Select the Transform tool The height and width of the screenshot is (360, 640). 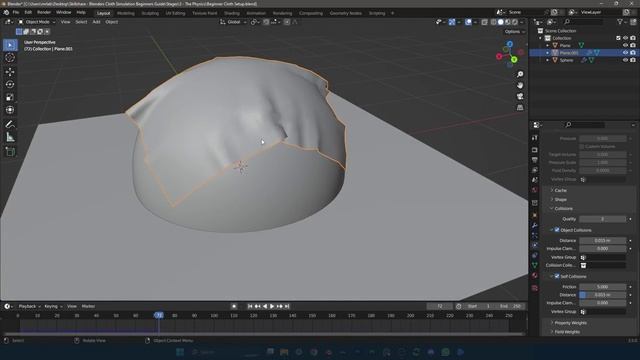tap(10, 110)
